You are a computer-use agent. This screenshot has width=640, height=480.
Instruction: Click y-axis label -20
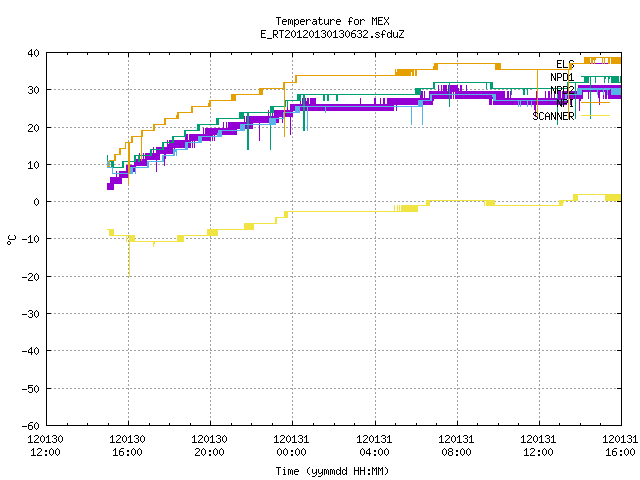tap(31, 277)
